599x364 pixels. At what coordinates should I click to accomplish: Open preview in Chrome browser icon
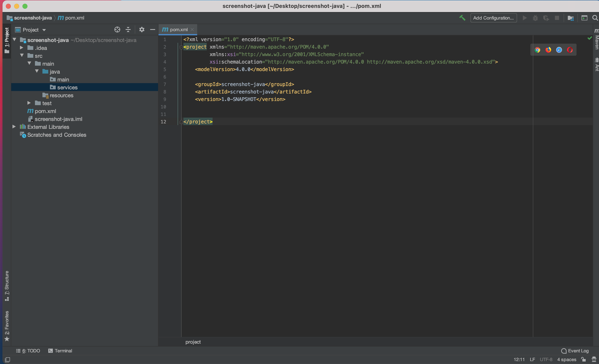click(x=537, y=50)
